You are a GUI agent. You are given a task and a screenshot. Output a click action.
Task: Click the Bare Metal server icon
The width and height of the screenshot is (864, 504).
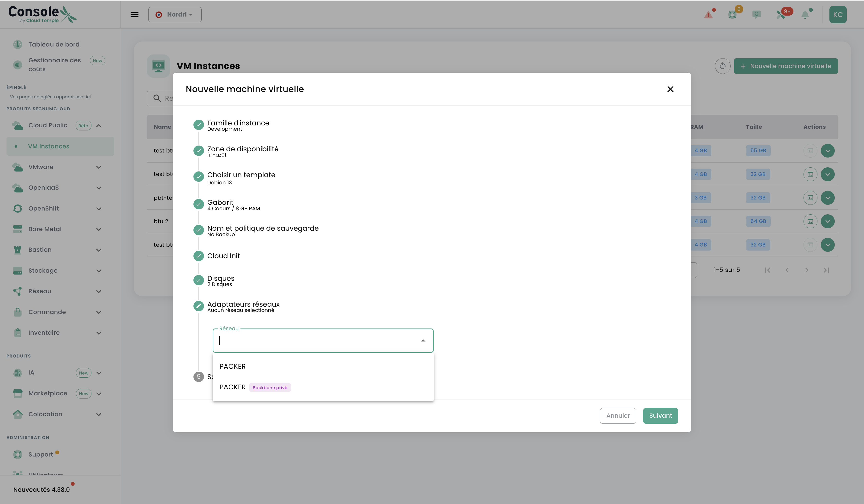tap(18, 229)
